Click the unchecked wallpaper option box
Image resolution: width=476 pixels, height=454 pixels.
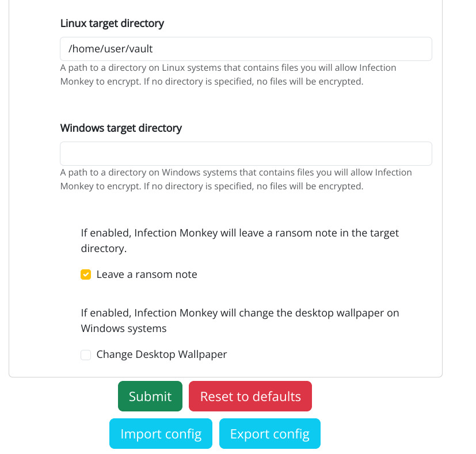tap(86, 355)
